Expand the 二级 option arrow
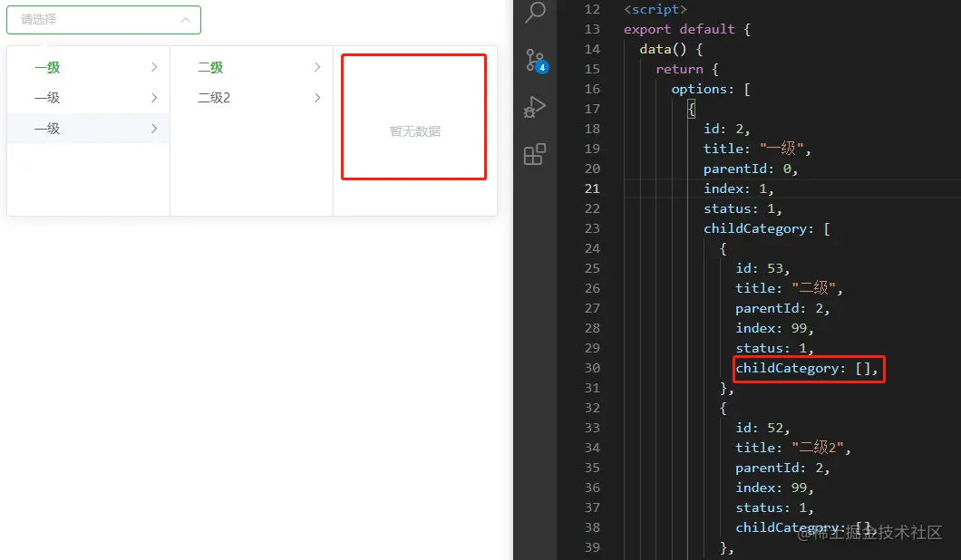Image resolution: width=961 pixels, height=560 pixels. (x=317, y=67)
